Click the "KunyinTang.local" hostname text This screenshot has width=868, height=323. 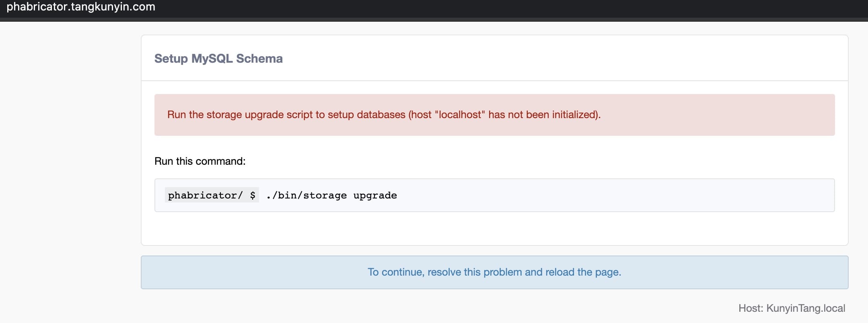[x=806, y=308]
